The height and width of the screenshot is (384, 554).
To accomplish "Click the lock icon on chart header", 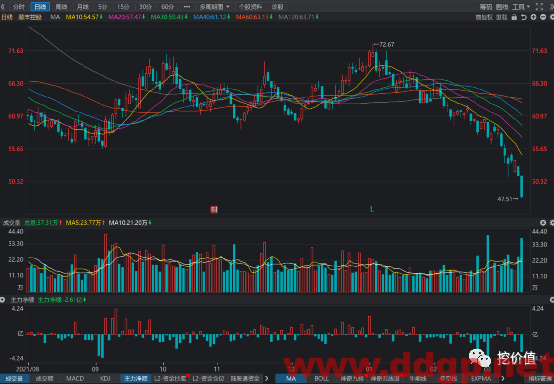I will click(x=514, y=17).
